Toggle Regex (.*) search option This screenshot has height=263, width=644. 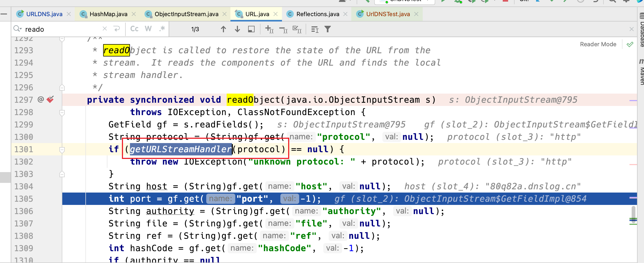162,29
